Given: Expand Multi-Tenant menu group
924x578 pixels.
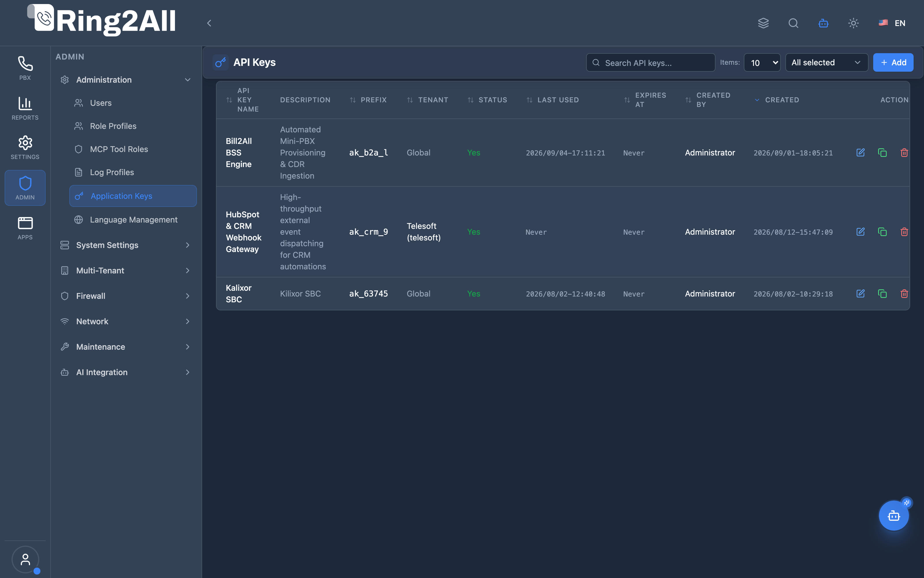Looking at the screenshot, I should click(126, 270).
